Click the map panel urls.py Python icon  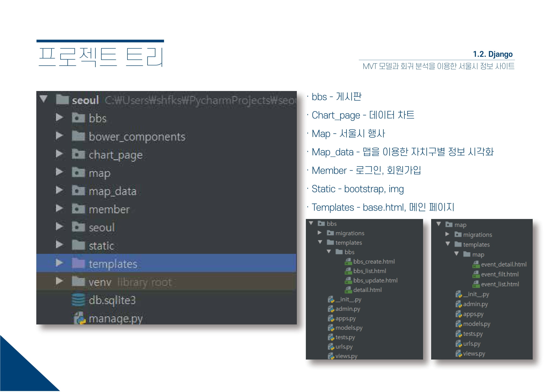pos(459,344)
